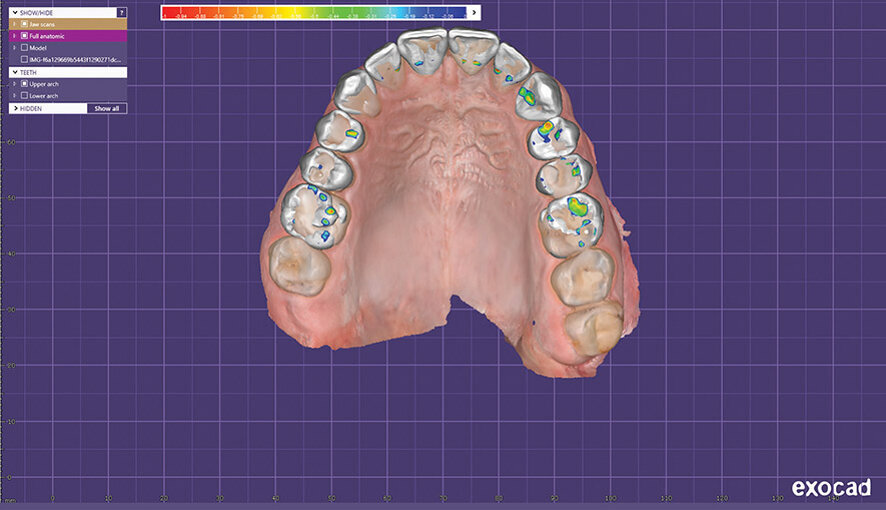Click the arrow beside the color scale
The width and height of the screenshot is (886, 510).
(475, 13)
